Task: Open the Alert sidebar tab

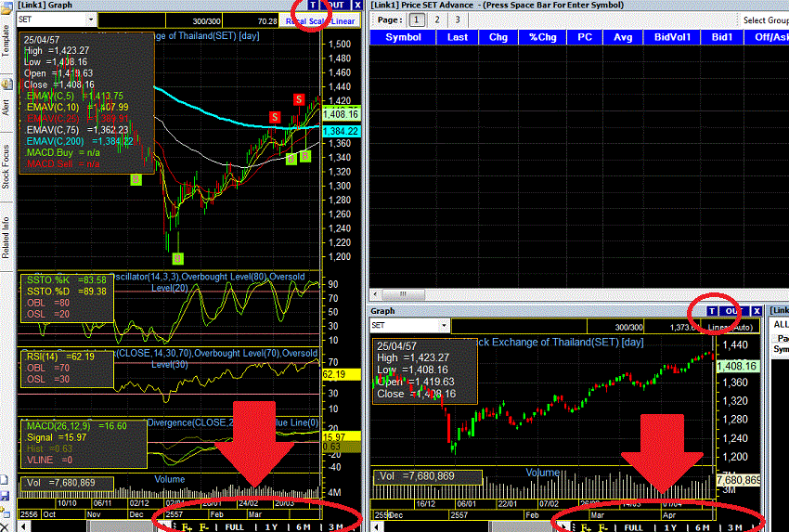Action: point(6,107)
